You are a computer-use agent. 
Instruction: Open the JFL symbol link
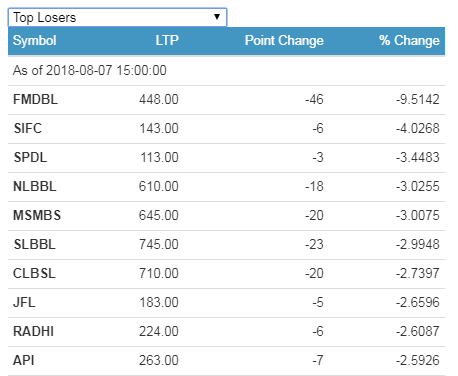24,302
